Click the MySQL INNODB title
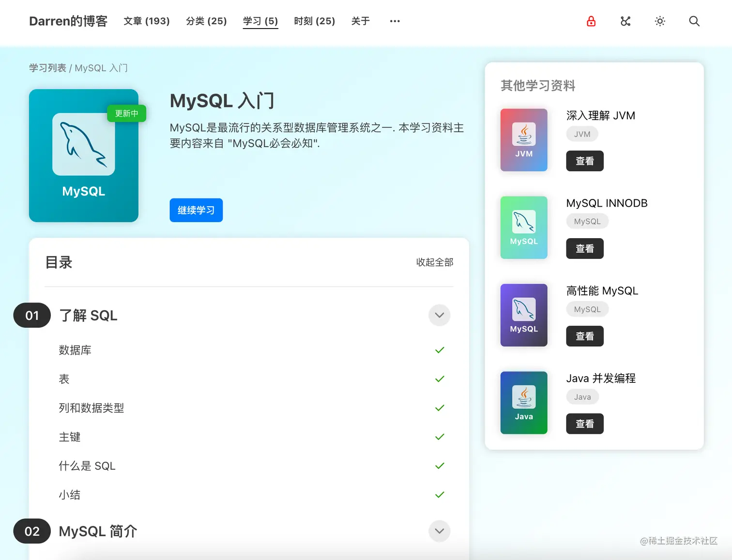Image resolution: width=732 pixels, height=560 pixels. [607, 203]
